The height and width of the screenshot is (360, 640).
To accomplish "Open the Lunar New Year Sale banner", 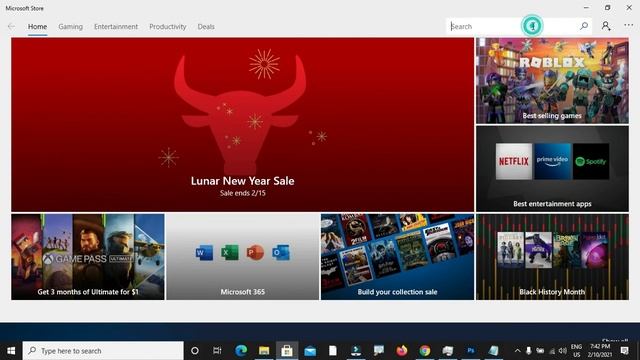I will coord(242,124).
